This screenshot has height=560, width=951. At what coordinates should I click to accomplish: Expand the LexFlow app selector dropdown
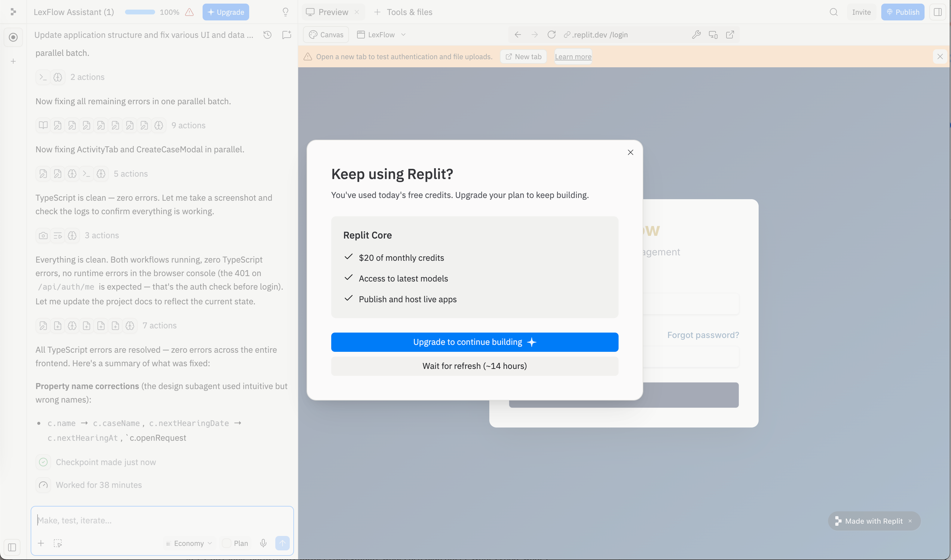(x=381, y=35)
